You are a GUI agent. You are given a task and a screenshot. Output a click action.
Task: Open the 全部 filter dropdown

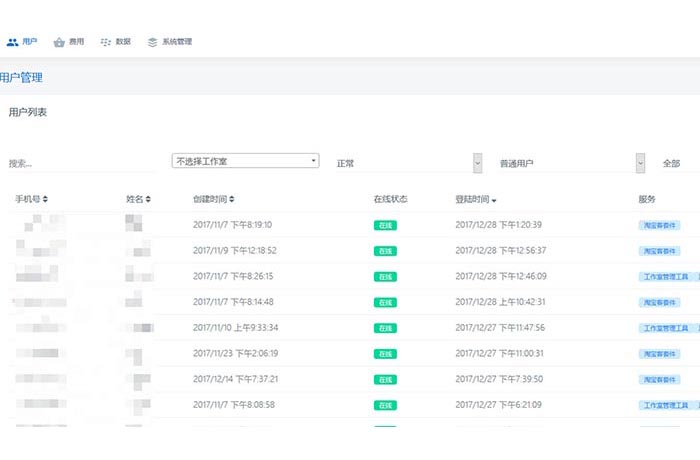[672, 163]
